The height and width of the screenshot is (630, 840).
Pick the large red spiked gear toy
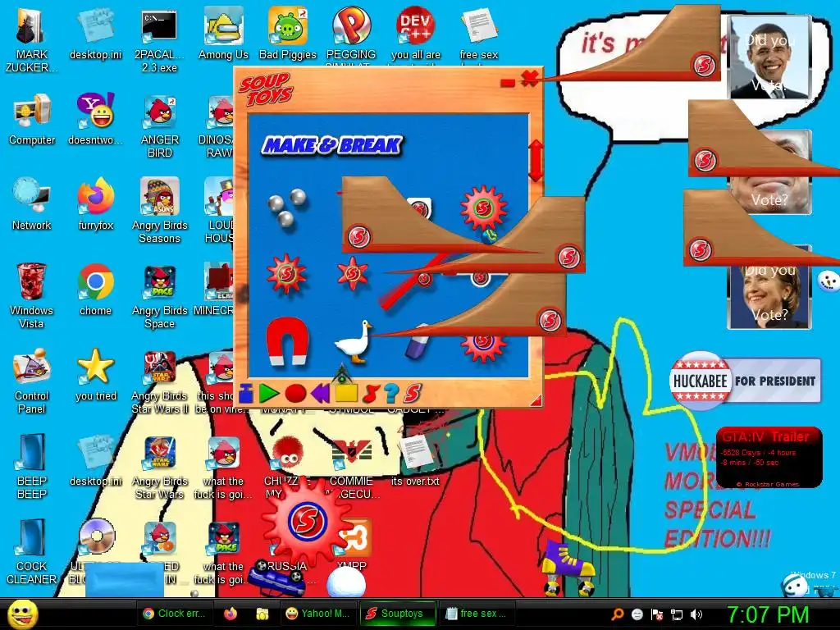tap(483, 208)
